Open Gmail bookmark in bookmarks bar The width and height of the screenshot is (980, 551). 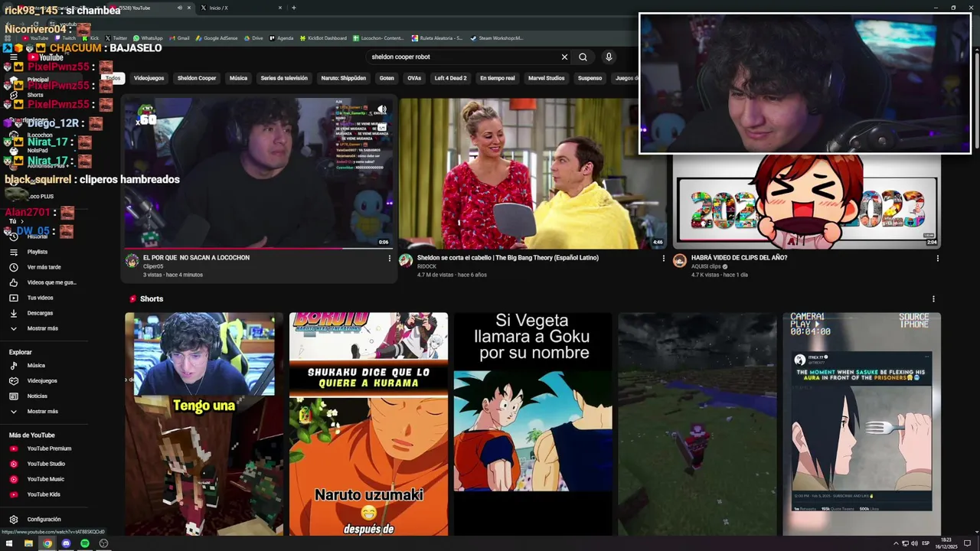(178, 38)
